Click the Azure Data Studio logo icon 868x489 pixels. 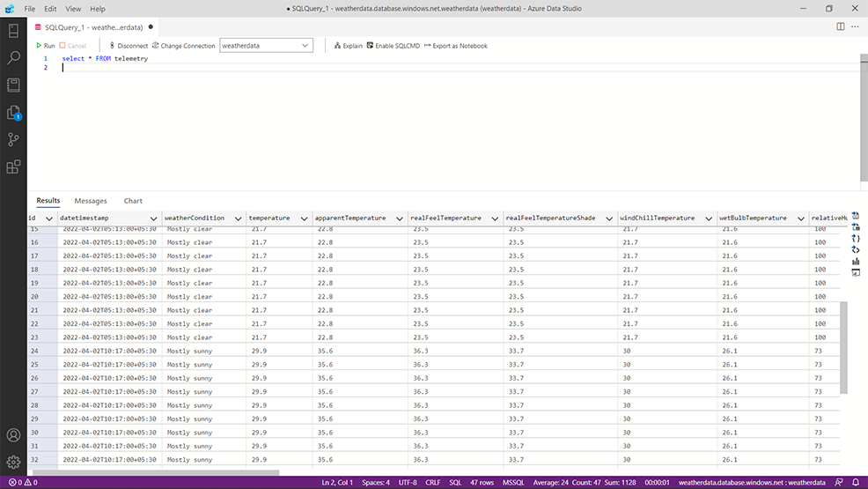[x=10, y=8]
